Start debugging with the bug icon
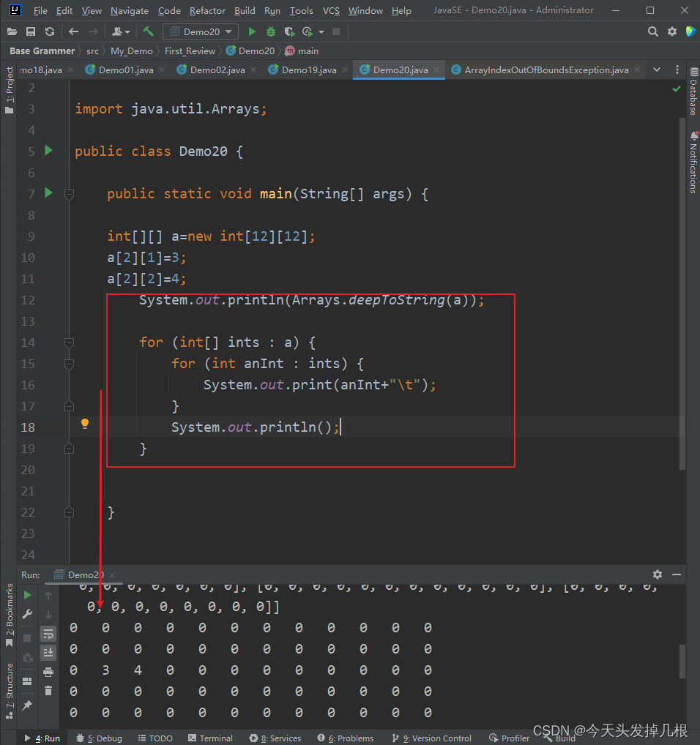 coord(271,31)
